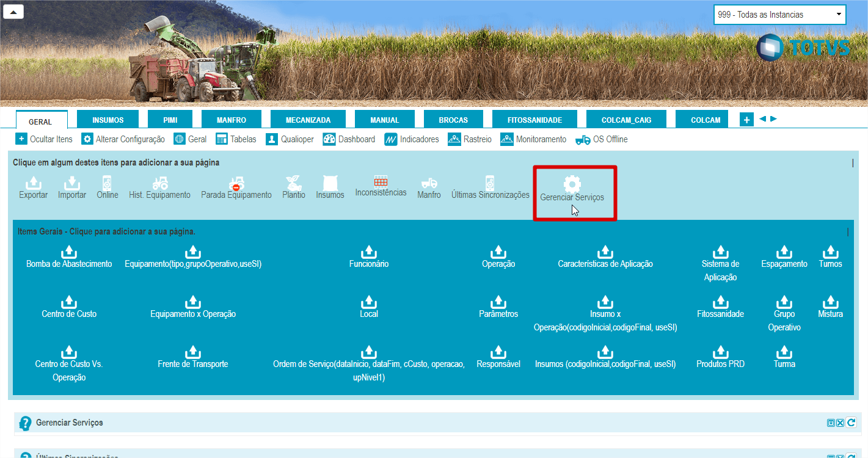Add Equipamento(tipo,grupoOperativo,useSI) item
This screenshot has height=458, width=868.
(x=193, y=256)
